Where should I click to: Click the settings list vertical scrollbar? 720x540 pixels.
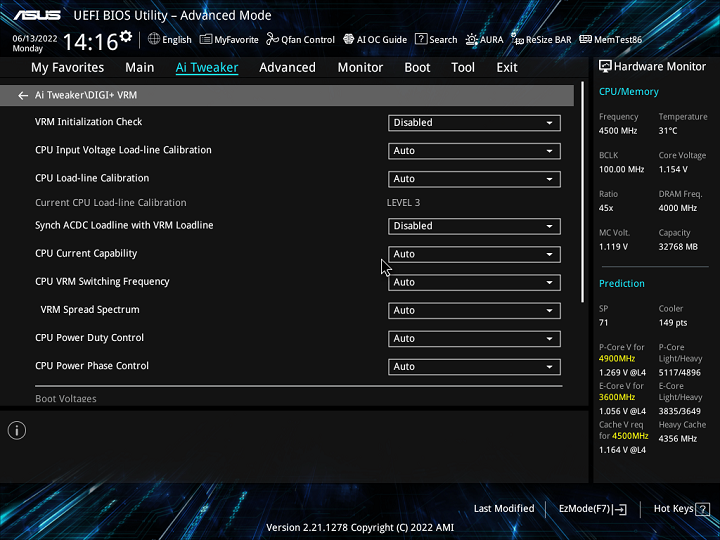pyautogui.click(x=583, y=200)
